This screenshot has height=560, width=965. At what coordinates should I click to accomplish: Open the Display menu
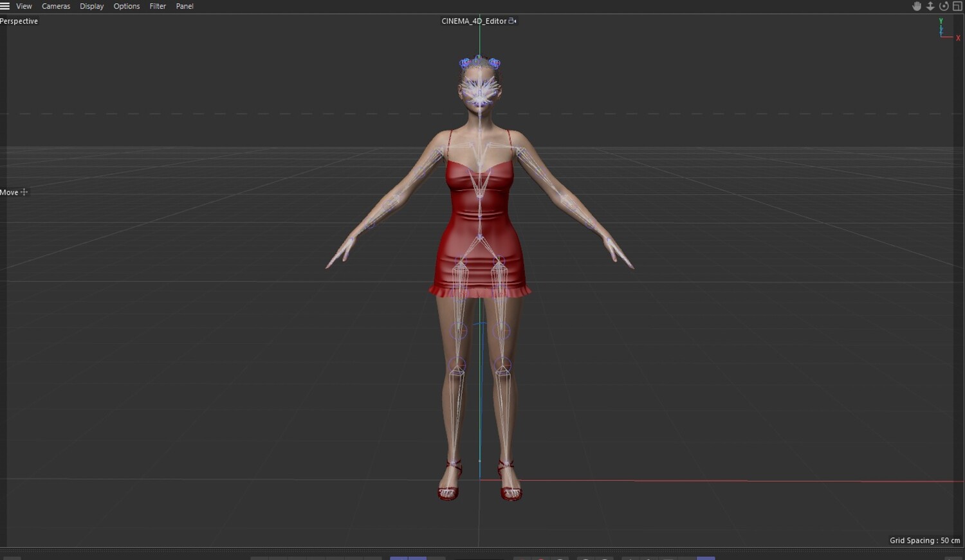click(92, 6)
